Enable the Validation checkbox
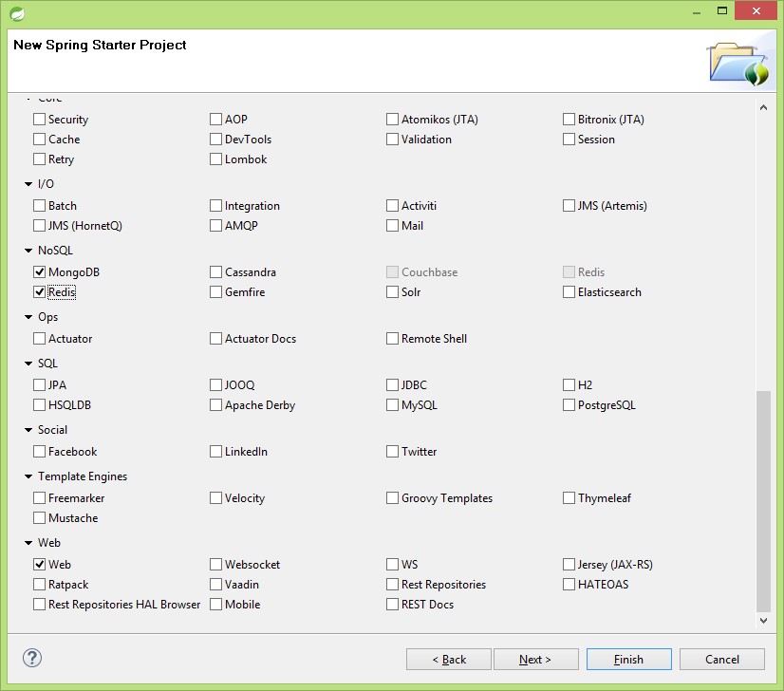 click(392, 139)
